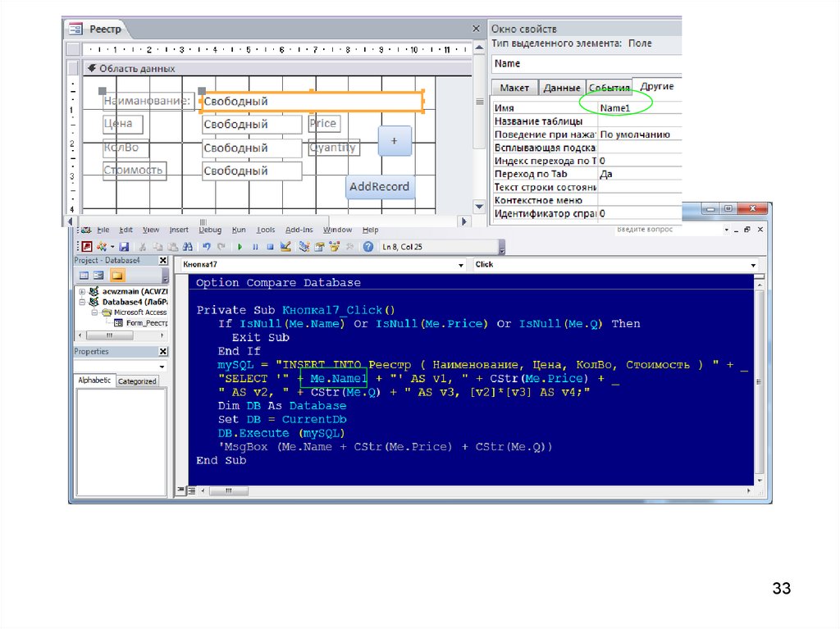Click the Reset stop square icon

270,246
